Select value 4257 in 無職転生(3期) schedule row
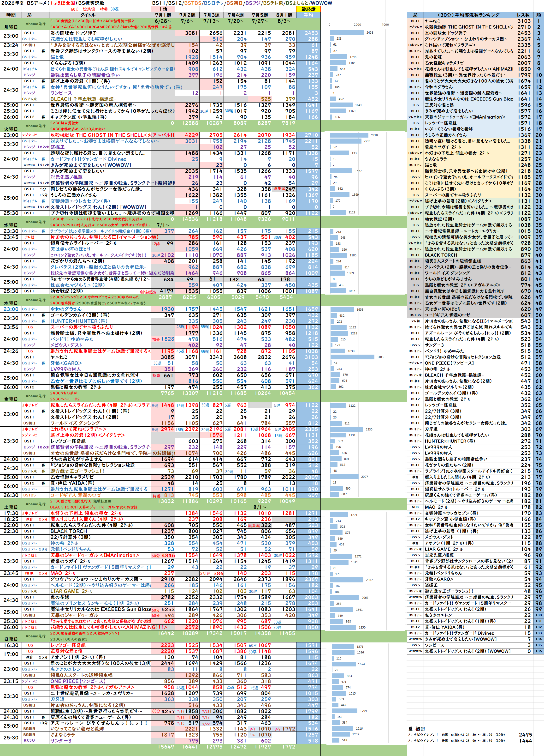This screenshot has height=756, width=544. click(x=168, y=711)
